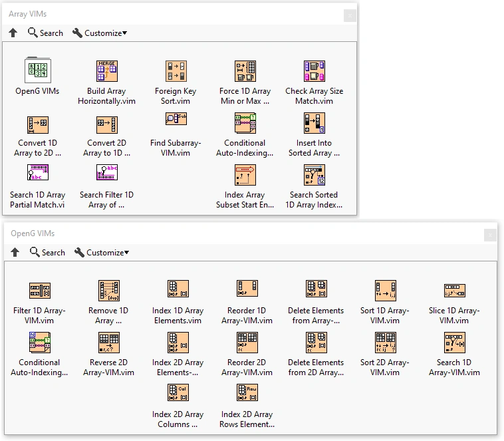The height and width of the screenshot is (441, 504).
Task: Open Search in Array VIMs palette
Action: tap(45, 33)
